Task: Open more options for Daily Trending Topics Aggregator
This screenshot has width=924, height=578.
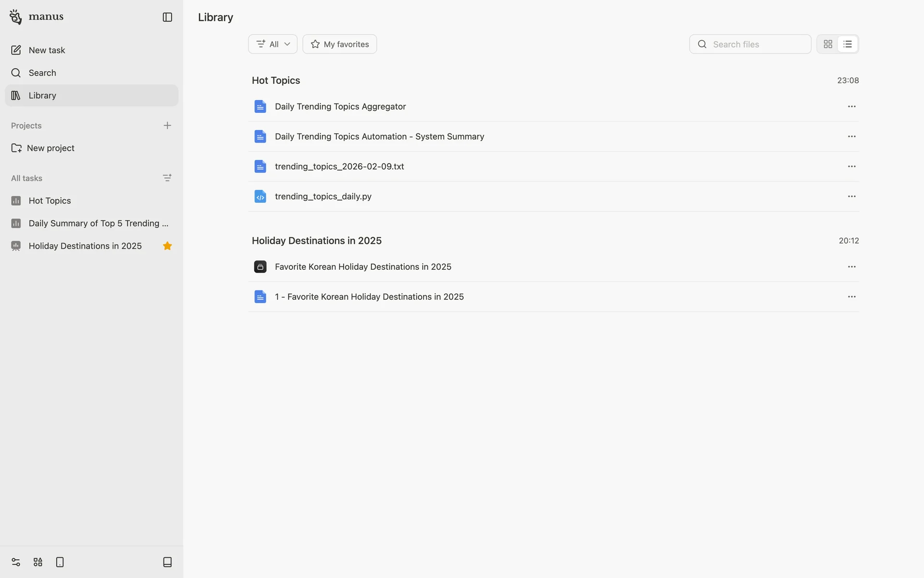Action: point(851,106)
